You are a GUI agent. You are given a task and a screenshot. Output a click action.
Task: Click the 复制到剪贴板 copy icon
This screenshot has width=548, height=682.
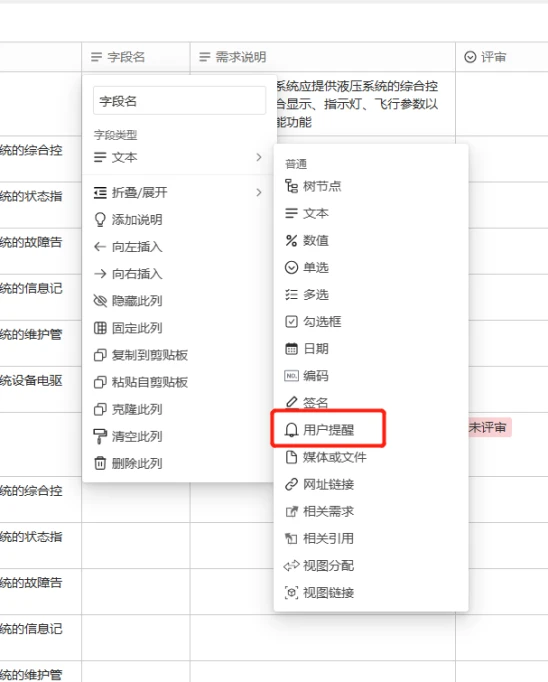100,355
